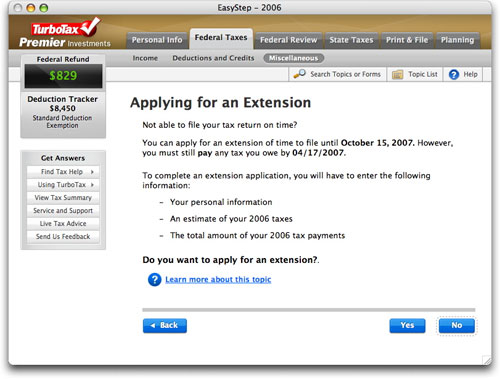Click View Tax Summary

(x=63, y=198)
